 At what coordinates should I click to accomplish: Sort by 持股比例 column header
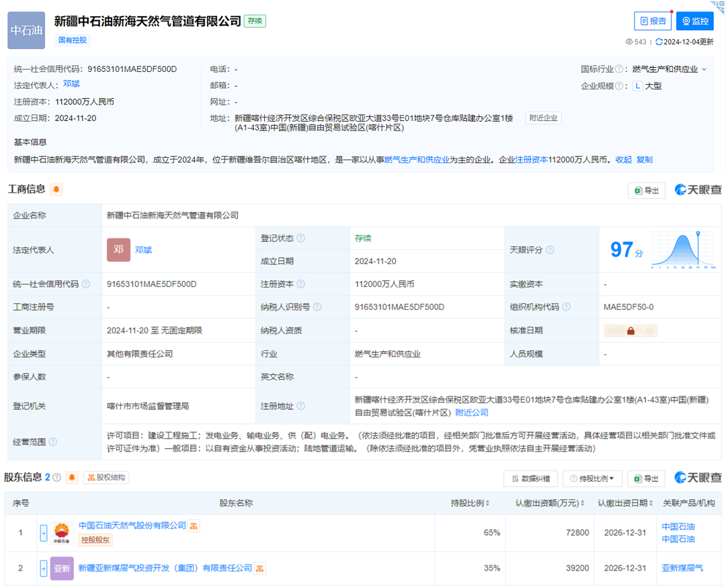(x=471, y=503)
